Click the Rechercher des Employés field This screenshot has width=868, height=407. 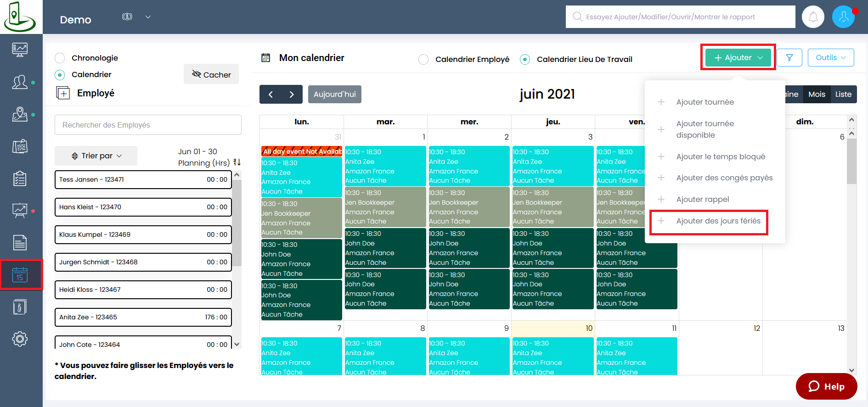click(x=148, y=125)
